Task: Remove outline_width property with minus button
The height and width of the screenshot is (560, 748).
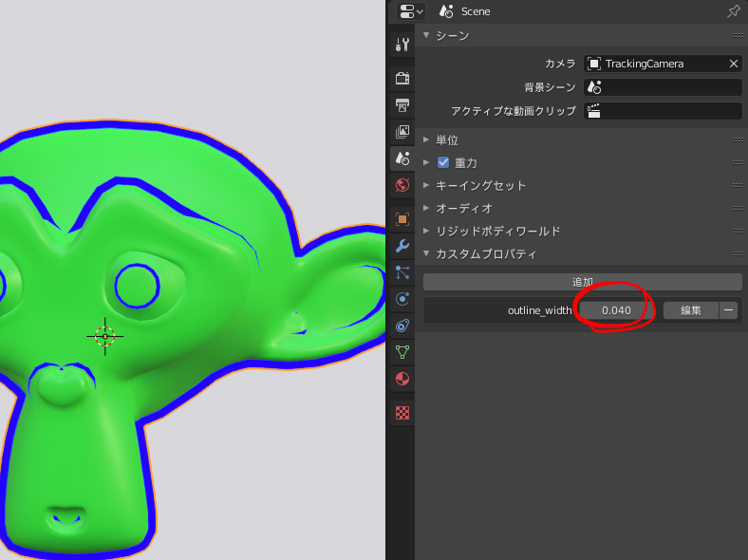Action: point(728,310)
